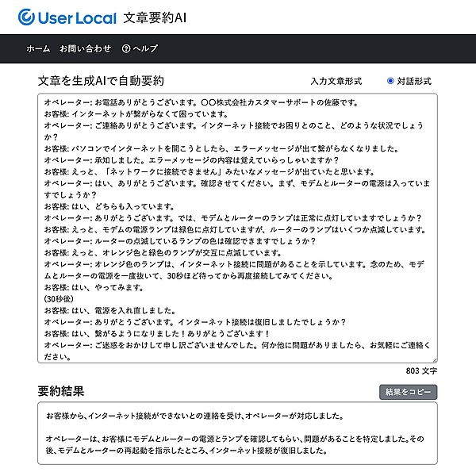This screenshot has width=476, height=476.
Task: Click the 803 文字 character count
Action: pyautogui.click(x=420, y=370)
